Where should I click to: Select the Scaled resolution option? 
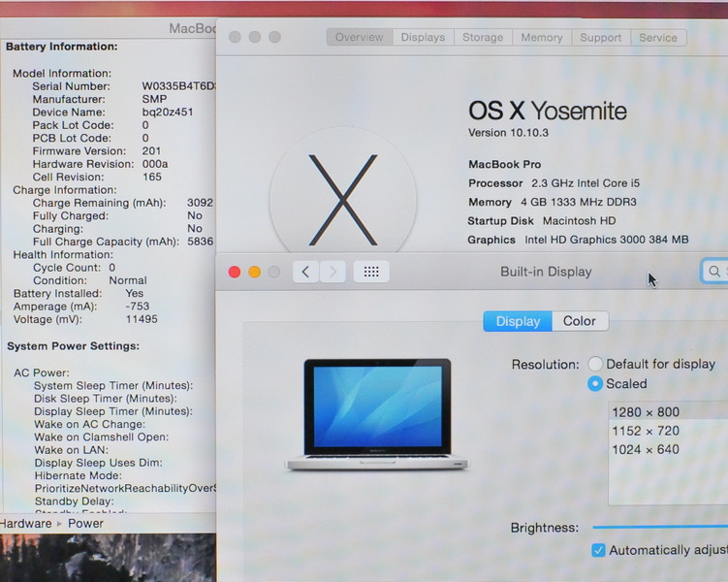click(595, 384)
